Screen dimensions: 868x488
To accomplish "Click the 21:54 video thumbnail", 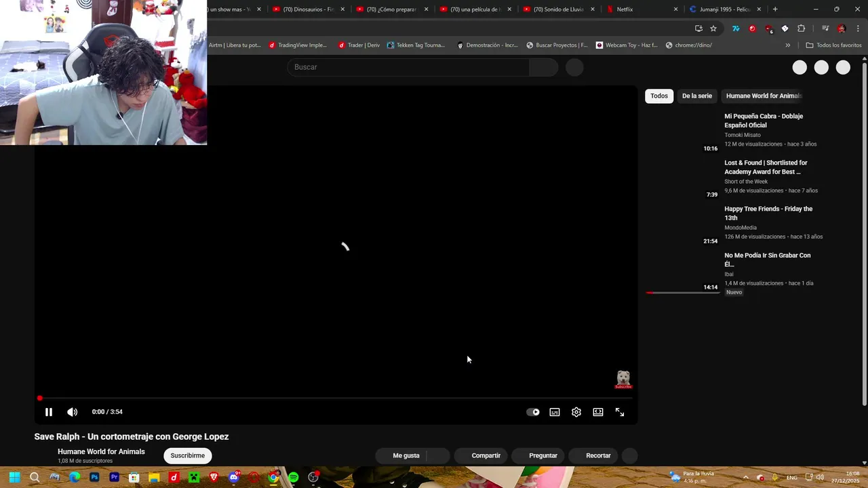I will (x=683, y=226).
